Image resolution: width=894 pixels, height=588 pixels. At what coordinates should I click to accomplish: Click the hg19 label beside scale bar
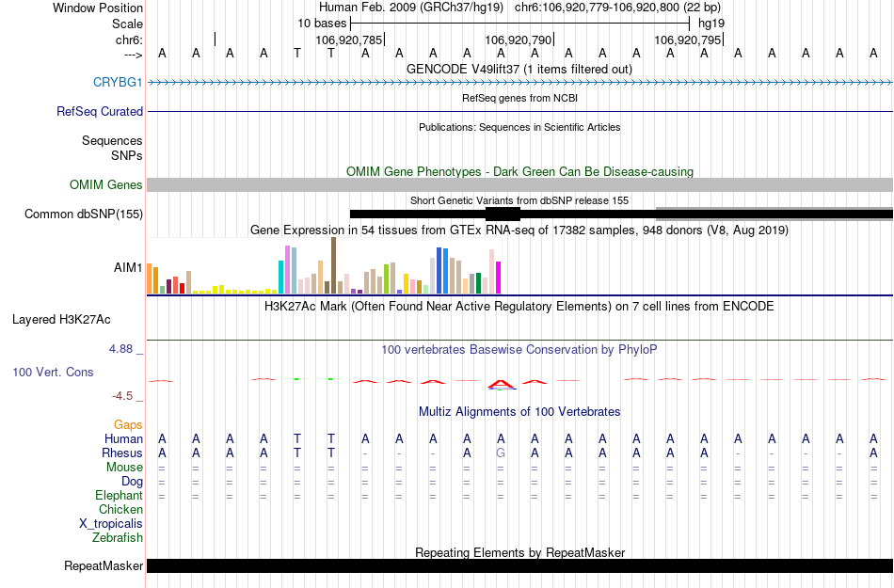pyautogui.click(x=711, y=24)
